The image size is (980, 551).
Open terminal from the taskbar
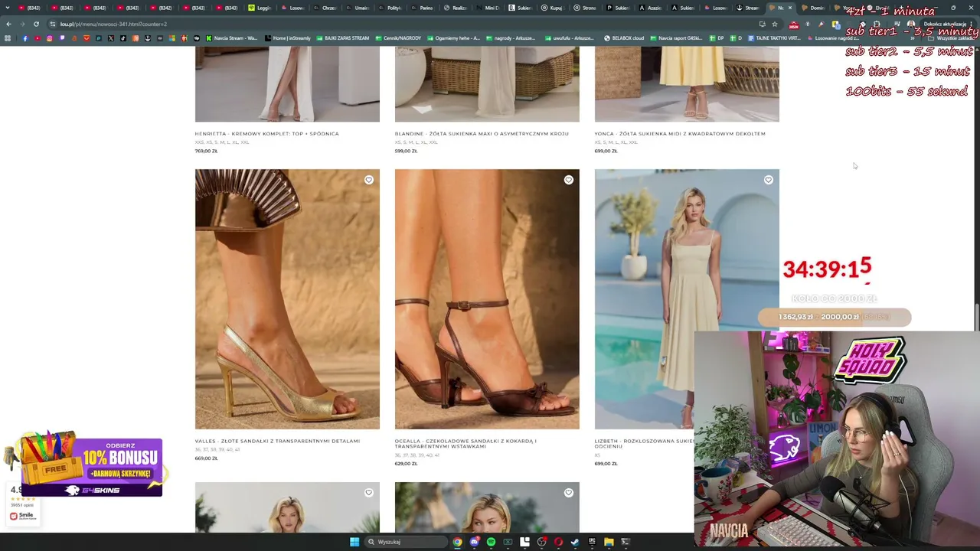(626, 542)
